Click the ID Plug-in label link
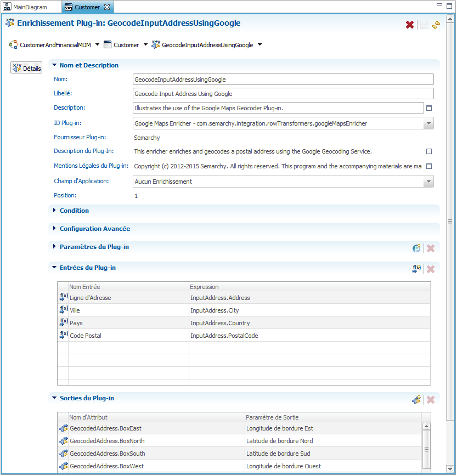457x476 pixels. point(67,123)
